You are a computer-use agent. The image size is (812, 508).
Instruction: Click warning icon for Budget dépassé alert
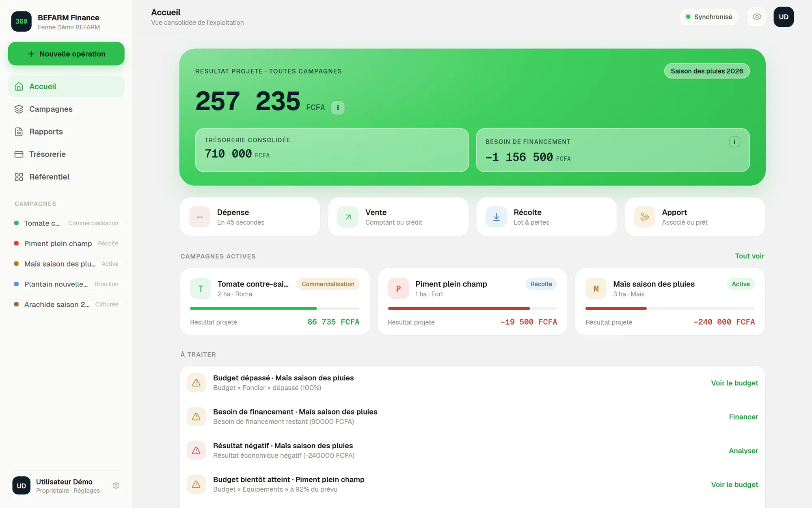pyautogui.click(x=196, y=383)
